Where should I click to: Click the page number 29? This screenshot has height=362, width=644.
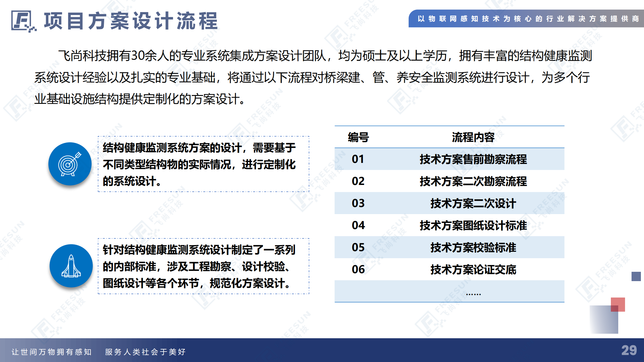click(629, 350)
